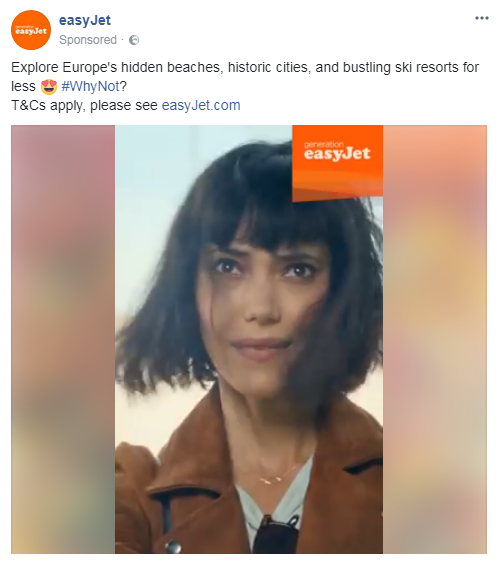Open the easyJet round orange profile picture
Viewport: 501px width, 567px height.
[x=31, y=30]
